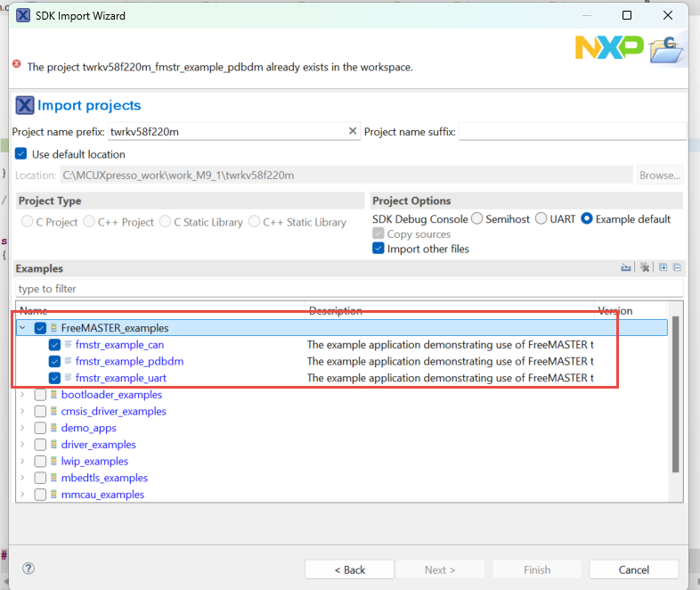Click the Finish button
Viewport: 700px width, 590px height.
pyautogui.click(x=537, y=570)
